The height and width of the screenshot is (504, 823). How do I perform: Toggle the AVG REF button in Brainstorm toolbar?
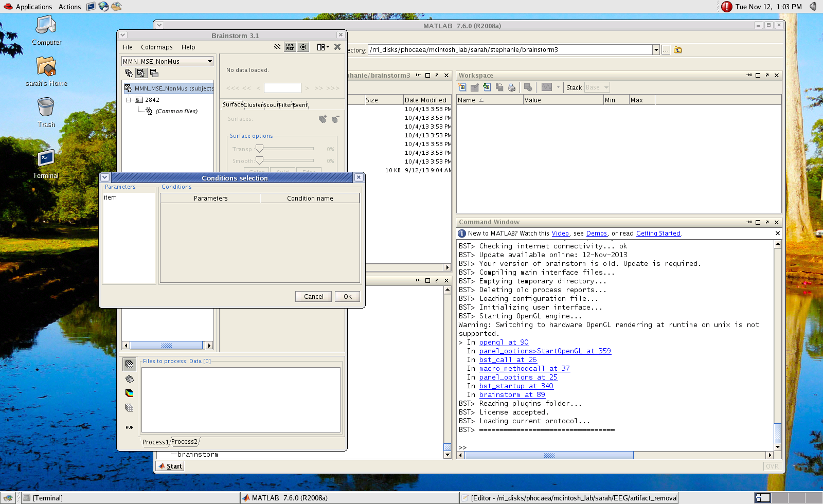290,47
